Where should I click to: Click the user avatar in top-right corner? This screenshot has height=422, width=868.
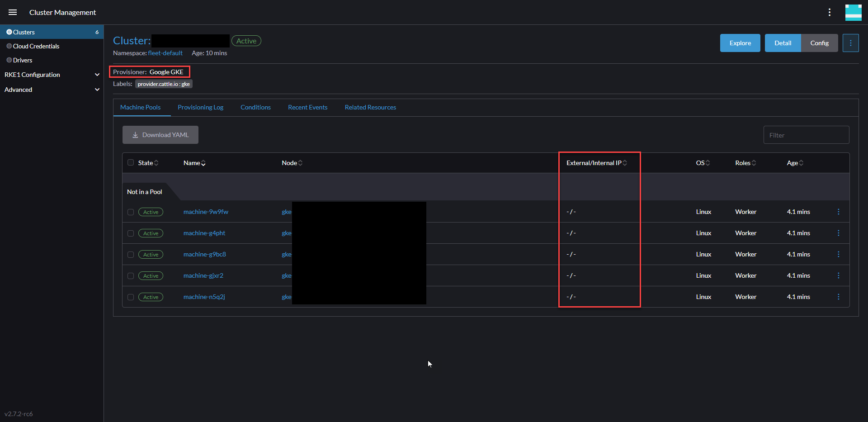[854, 12]
